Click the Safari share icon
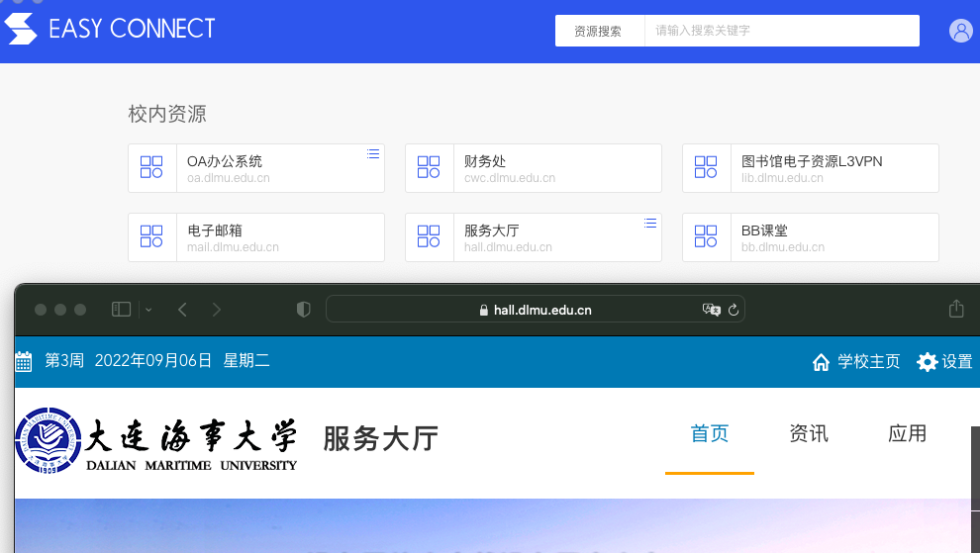The image size is (980, 553). point(955,310)
